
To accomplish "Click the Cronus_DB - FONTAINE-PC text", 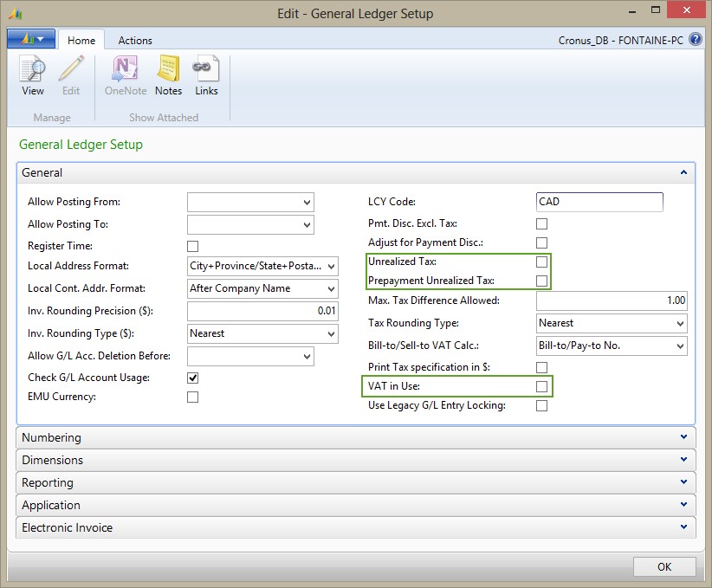I will [x=621, y=41].
